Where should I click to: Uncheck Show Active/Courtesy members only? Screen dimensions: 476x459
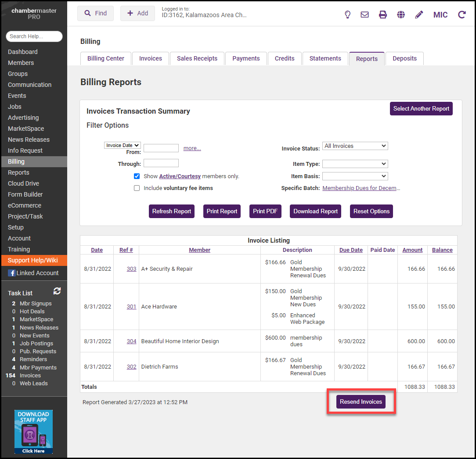[137, 176]
